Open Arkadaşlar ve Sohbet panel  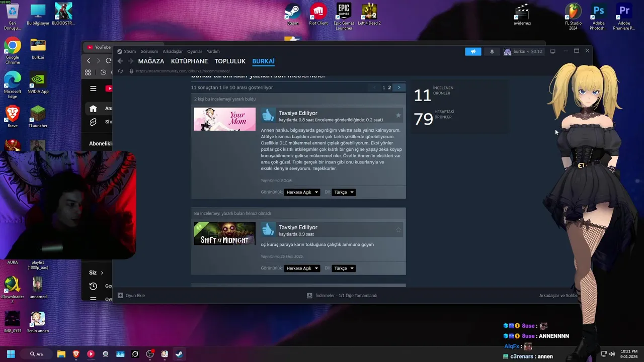[558, 295]
